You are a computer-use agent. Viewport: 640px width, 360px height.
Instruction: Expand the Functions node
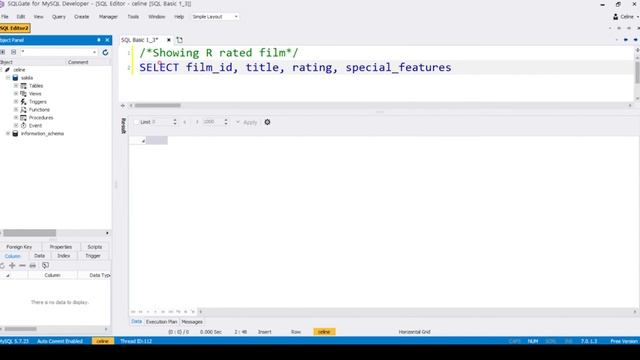point(16,109)
